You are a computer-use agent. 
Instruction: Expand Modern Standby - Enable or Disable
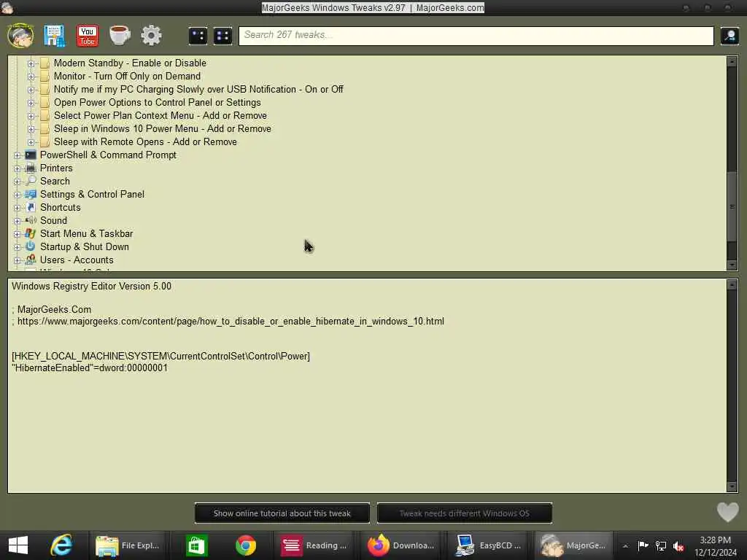point(31,63)
